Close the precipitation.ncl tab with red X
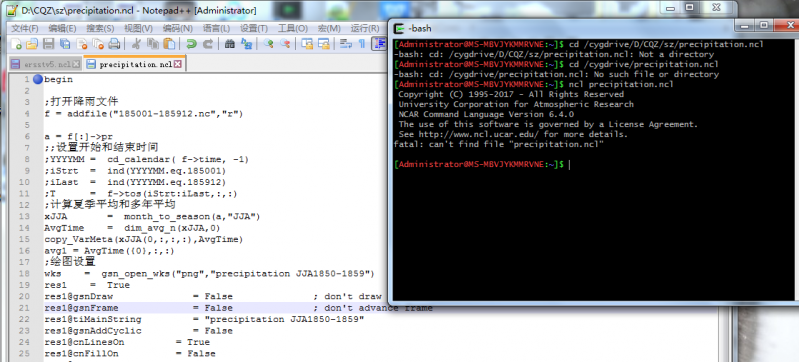This screenshot has height=362, width=799. tap(177, 64)
